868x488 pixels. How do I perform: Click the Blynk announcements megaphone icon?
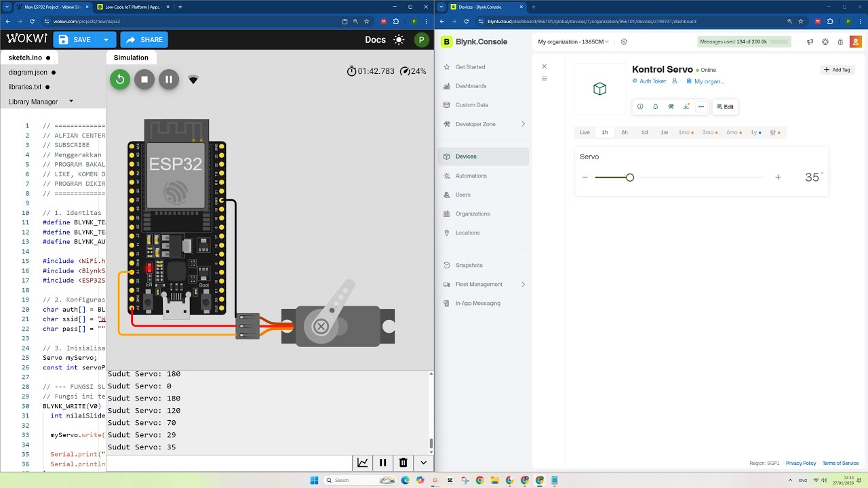coord(810,41)
